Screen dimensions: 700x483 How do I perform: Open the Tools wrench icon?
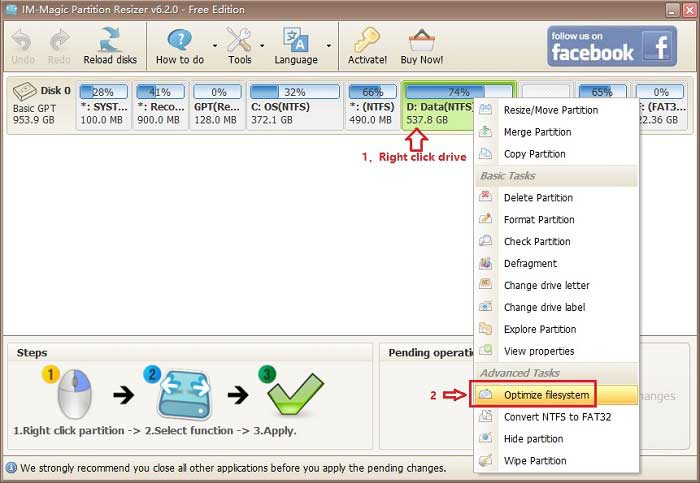click(239, 40)
